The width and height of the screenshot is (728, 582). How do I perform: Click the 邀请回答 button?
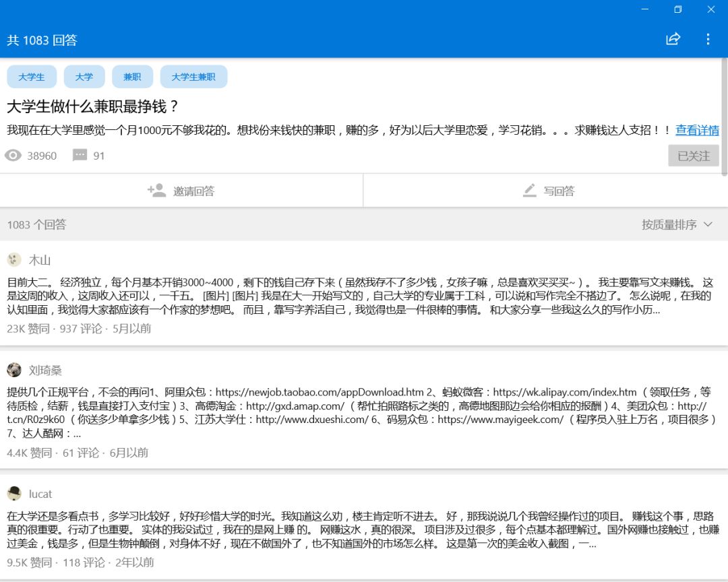coord(181,191)
